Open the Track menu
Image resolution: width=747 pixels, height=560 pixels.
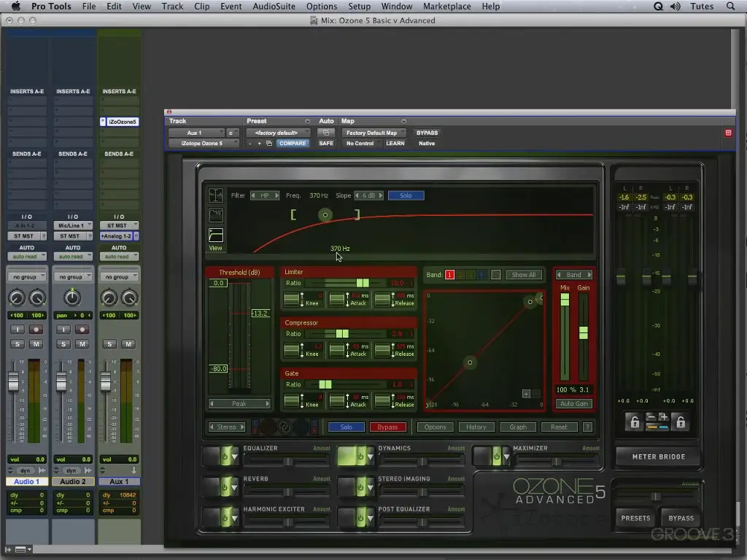coord(172,6)
